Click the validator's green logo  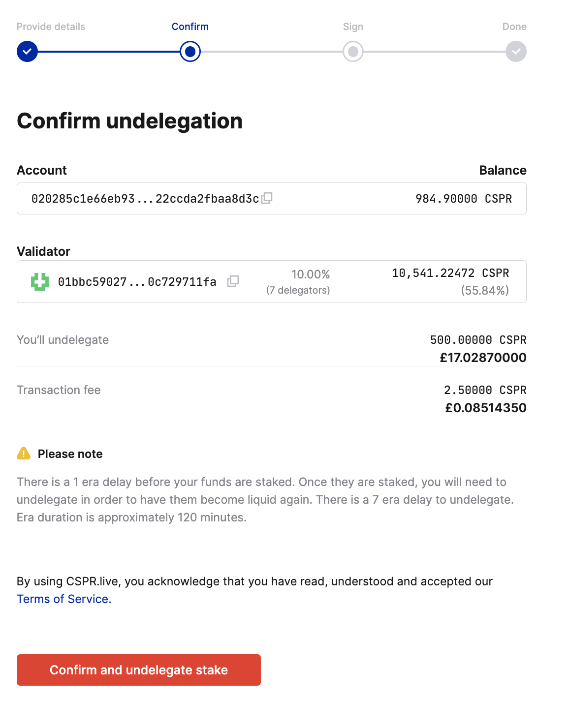pyautogui.click(x=41, y=281)
